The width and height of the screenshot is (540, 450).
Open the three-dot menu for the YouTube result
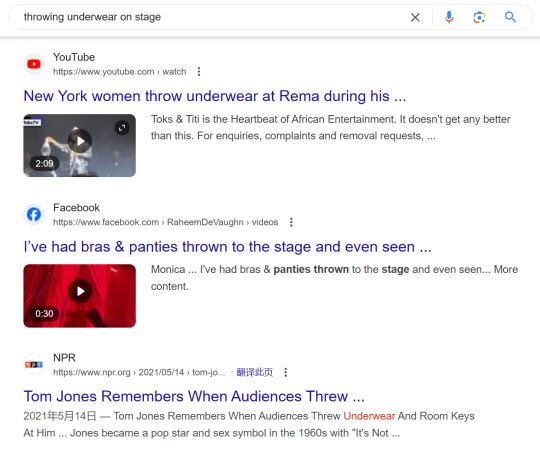click(199, 72)
